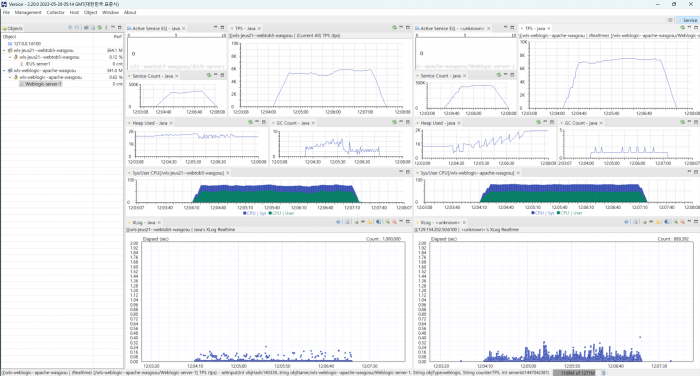Zoom in on XLog - Java chart
This screenshot has width=700, height=376.
(x=388, y=222)
